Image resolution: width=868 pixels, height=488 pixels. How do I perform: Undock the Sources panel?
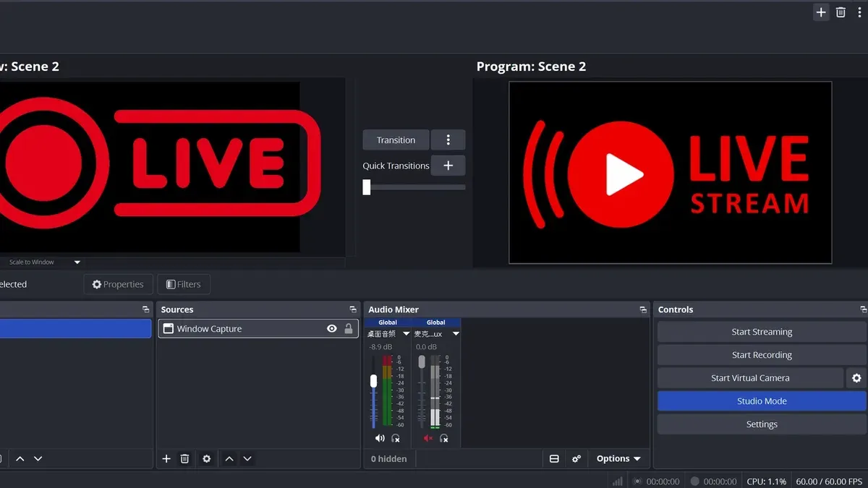(352, 309)
